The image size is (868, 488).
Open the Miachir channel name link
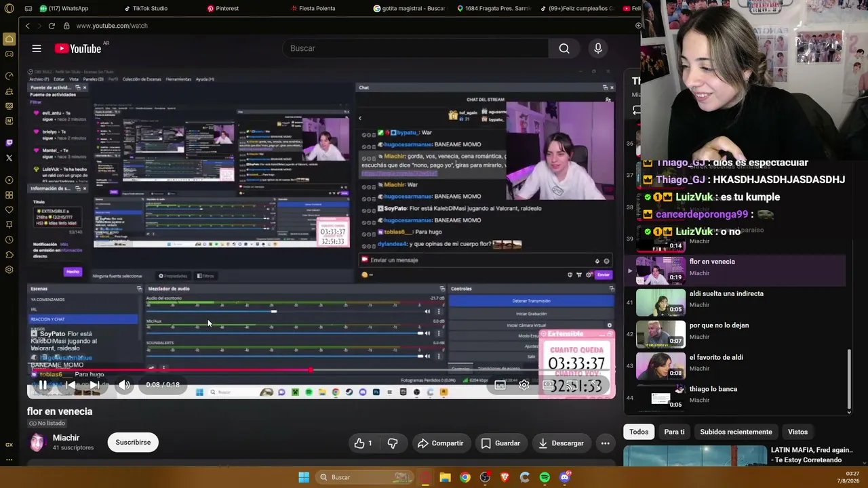pos(66,438)
